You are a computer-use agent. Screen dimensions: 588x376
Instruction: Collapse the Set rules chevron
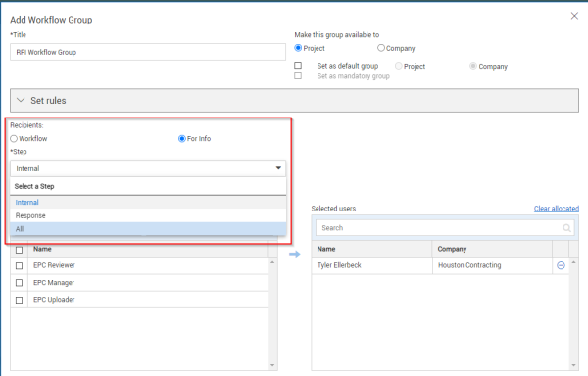[21, 100]
